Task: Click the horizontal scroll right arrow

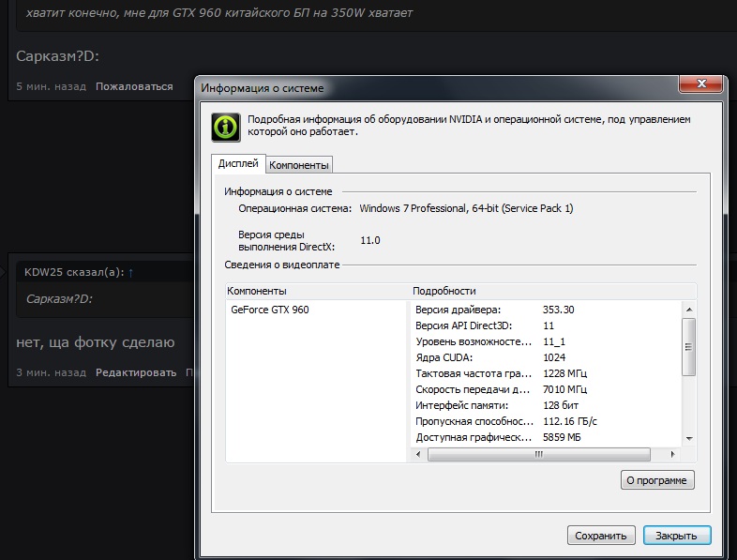Action: click(672, 454)
